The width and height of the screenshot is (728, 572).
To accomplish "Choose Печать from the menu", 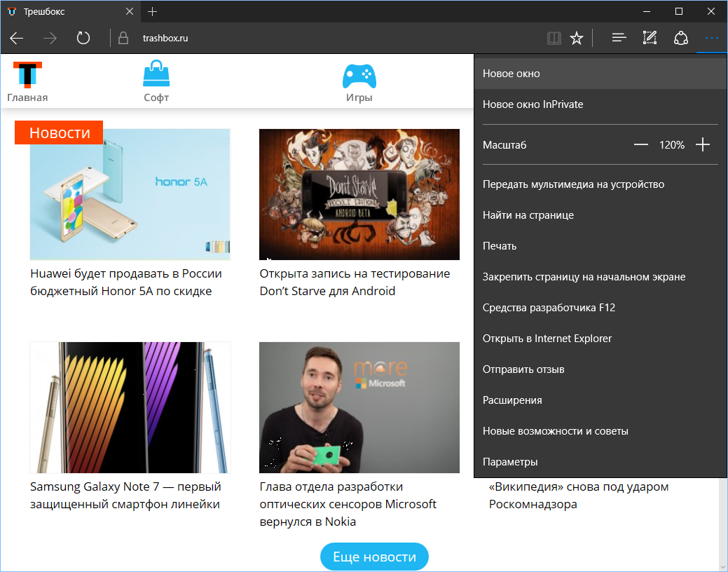I will click(x=600, y=246).
